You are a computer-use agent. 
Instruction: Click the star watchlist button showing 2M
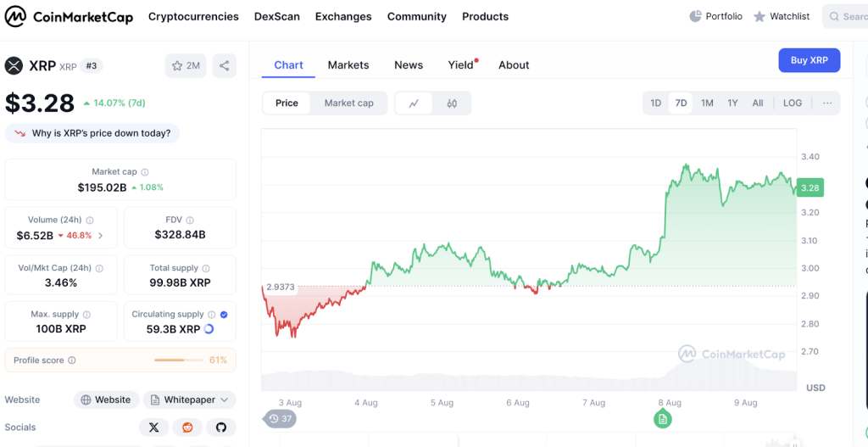186,65
